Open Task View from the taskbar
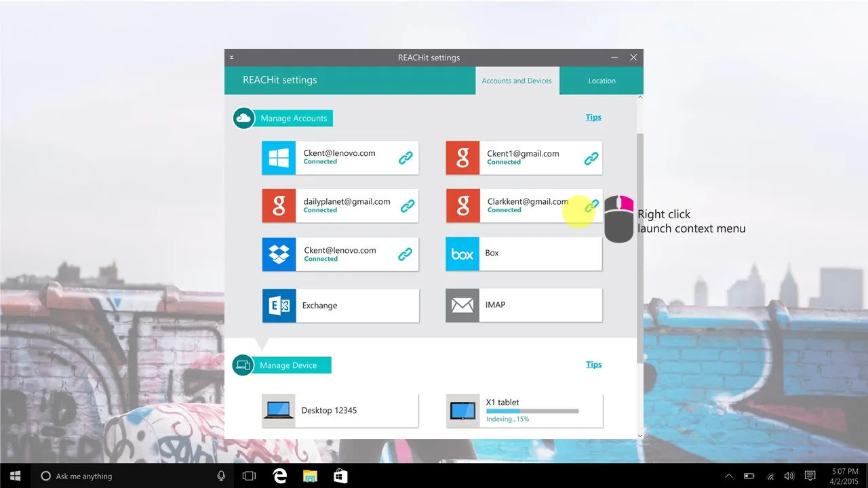The width and height of the screenshot is (868, 488). [x=249, y=476]
